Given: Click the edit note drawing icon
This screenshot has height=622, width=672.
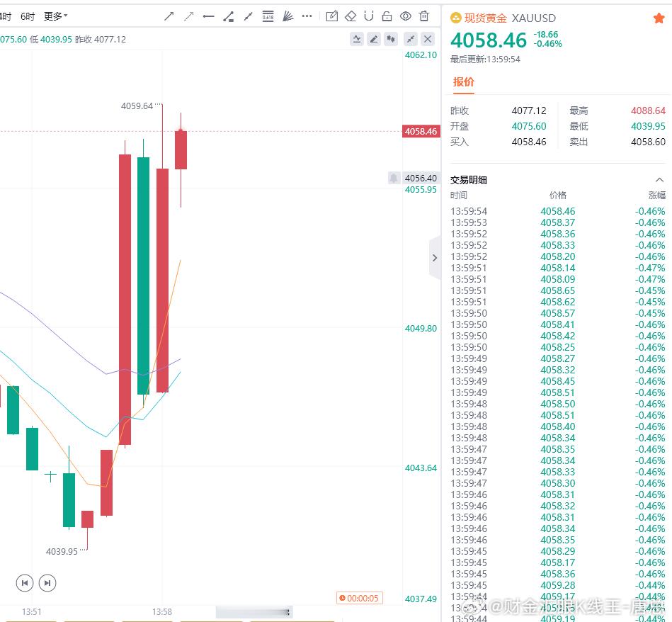Looking at the screenshot, I should coord(331,16).
